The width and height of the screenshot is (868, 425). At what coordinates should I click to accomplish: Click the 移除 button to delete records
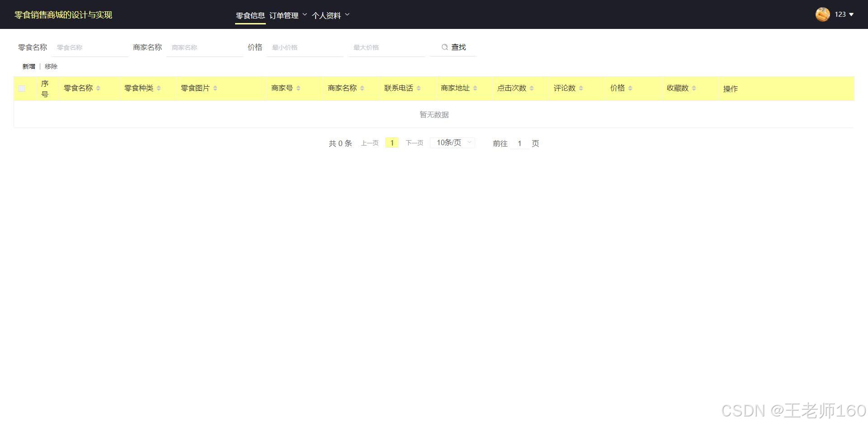(51, 66)
